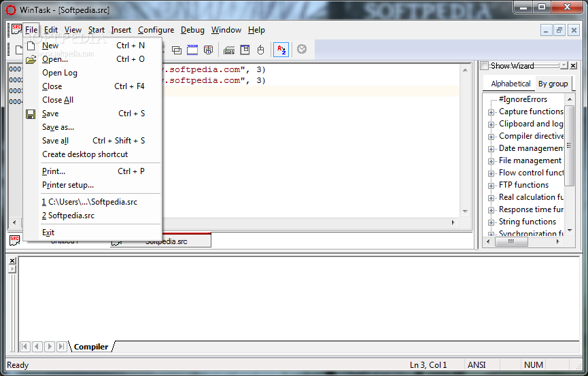
Task: Click the function tree horizontal scrollbar thumb
Action: click(511, 242)
